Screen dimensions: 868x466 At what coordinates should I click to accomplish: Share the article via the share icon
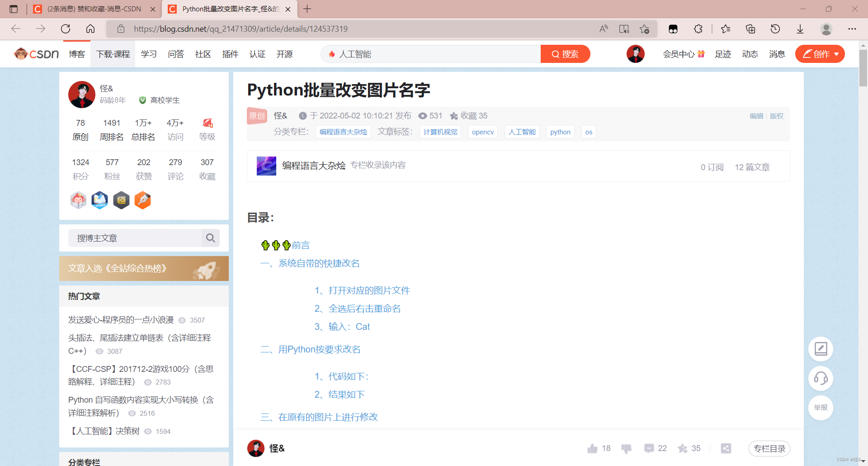pos(726,448)
